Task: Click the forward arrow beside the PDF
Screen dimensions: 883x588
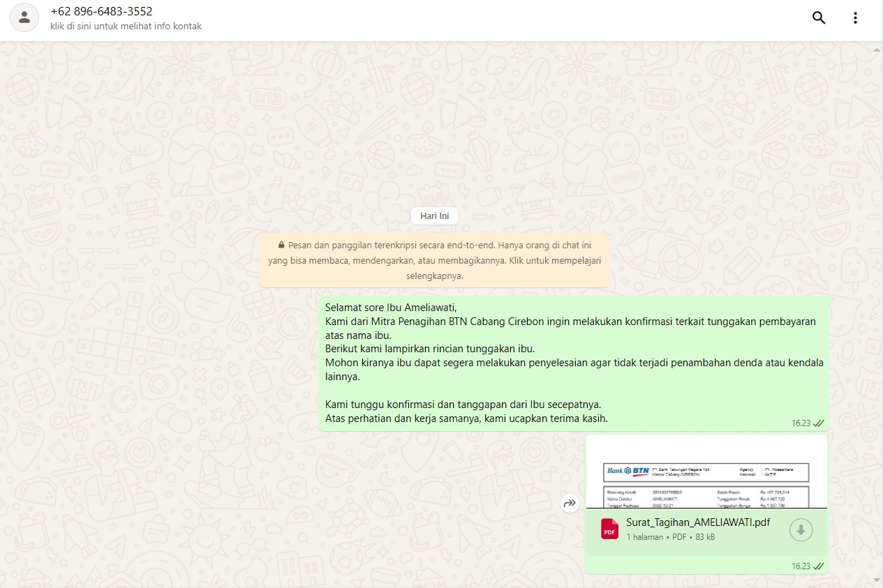Action: tap(570, 503)
